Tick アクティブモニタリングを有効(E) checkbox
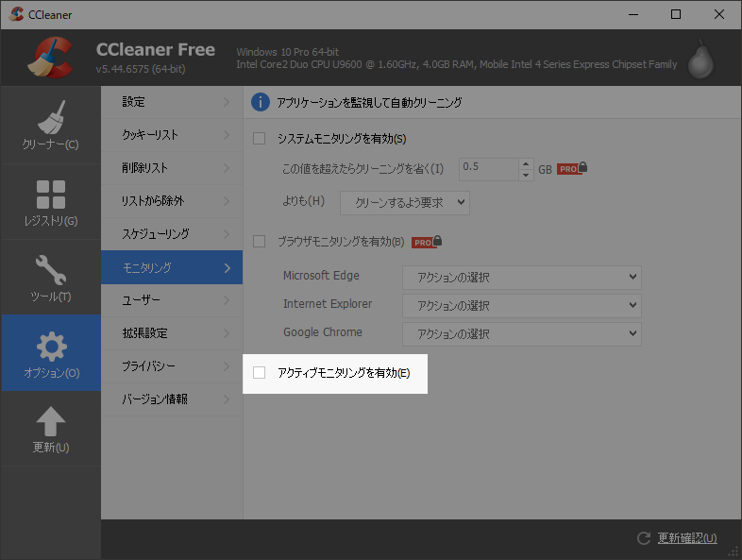Viewport: 742px width, 560px height. pos(259,372)
